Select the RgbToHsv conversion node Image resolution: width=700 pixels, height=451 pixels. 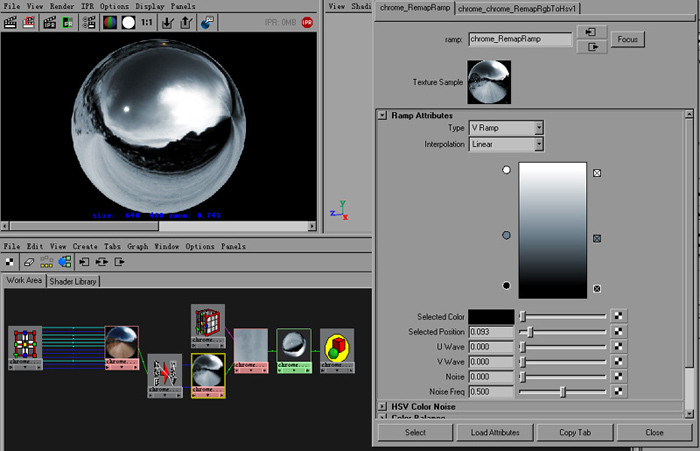coord(165,372)
